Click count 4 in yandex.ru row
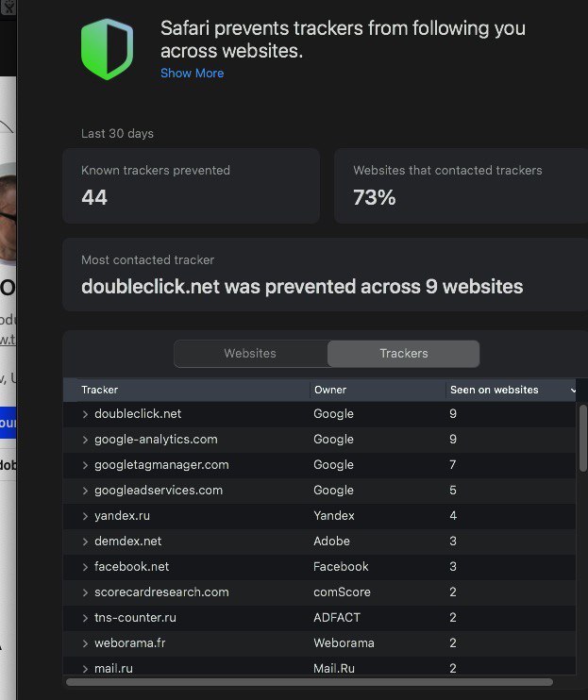 click(453, 516)
